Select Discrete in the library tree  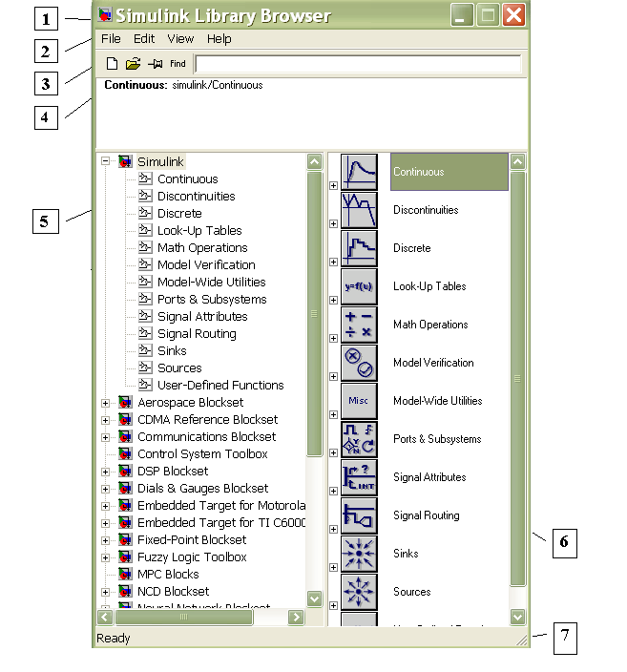coord(179,214)
